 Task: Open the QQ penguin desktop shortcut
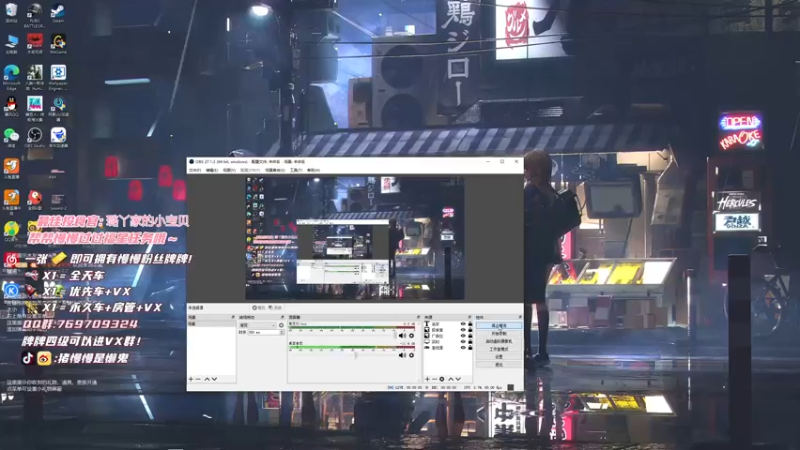tap(11, 107)
